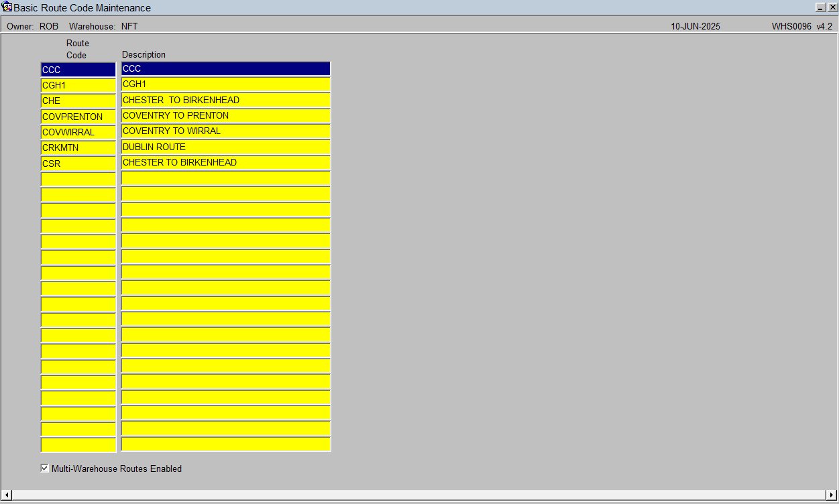Click the Description column header
The image size is (839, 504).
pyautogui.click(x=144, y=54)
